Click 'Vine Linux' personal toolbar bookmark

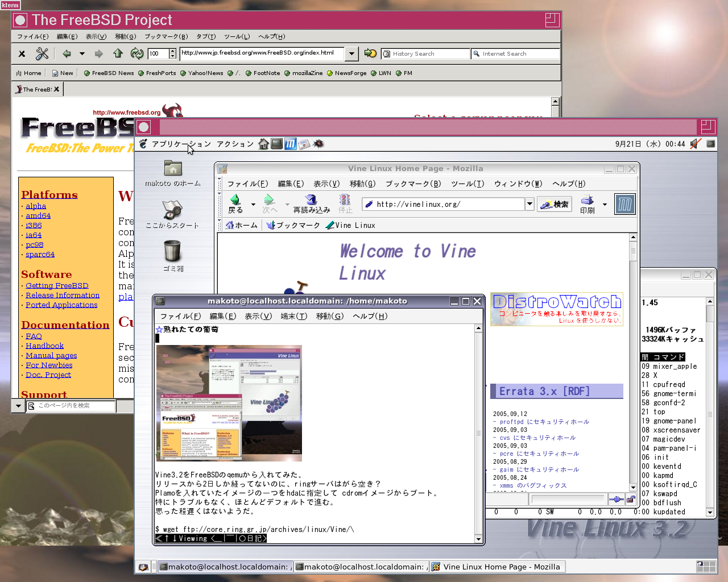(350, 225)
